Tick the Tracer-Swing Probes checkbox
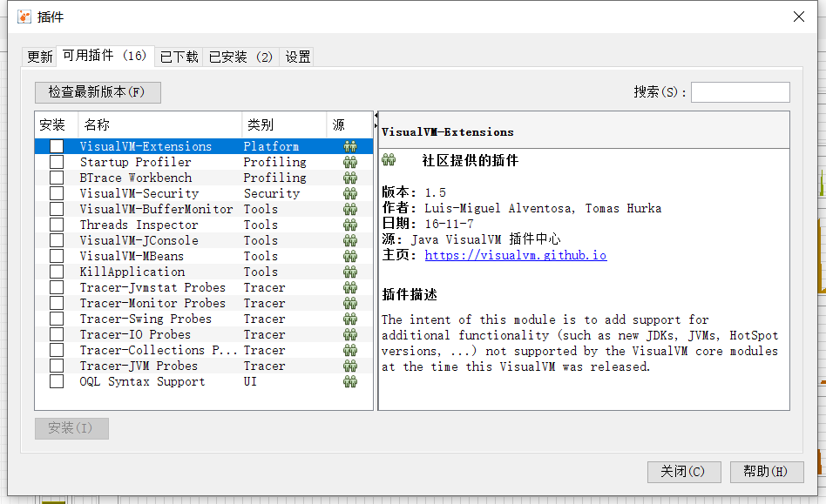This screenshot has width=826, height=504. click(x=57, y=319)
